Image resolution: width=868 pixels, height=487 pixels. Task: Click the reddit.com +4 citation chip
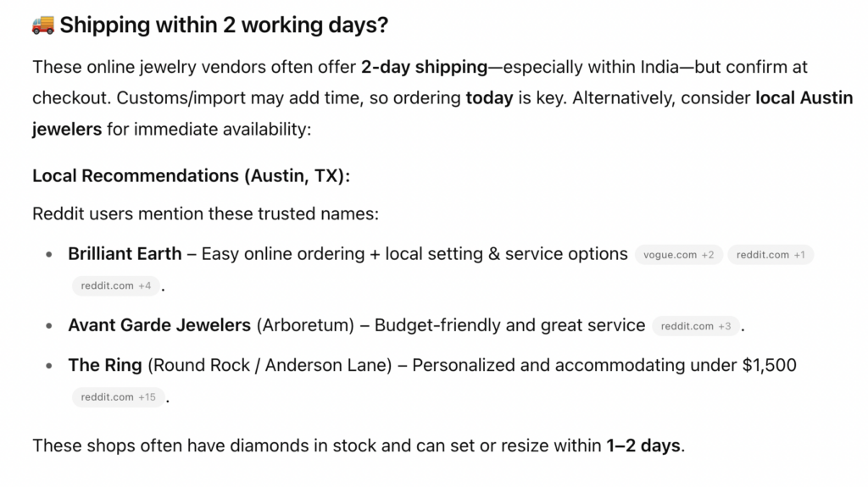tap(115, 286)
